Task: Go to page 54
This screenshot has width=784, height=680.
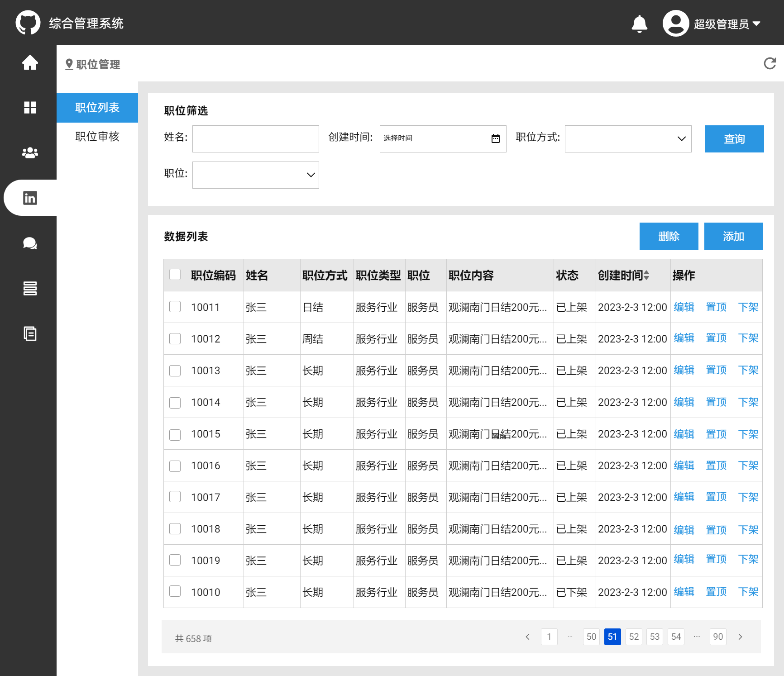Action: coord(676,637)
